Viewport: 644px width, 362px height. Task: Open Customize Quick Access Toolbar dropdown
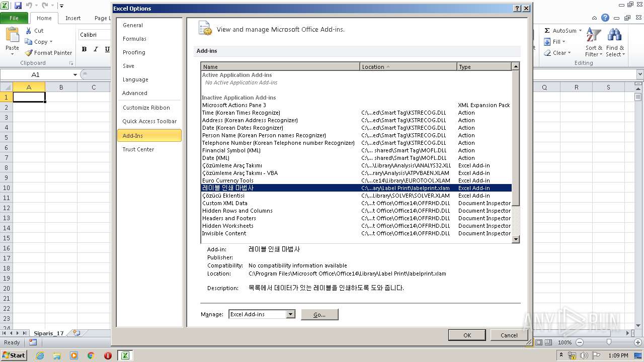click(61, 6)
